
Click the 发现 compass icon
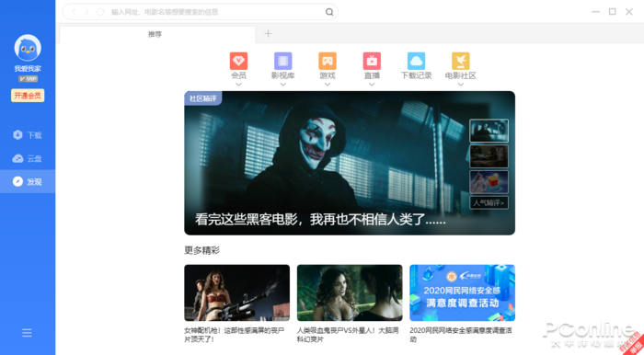pyautogui.click(x=17, y=181)
